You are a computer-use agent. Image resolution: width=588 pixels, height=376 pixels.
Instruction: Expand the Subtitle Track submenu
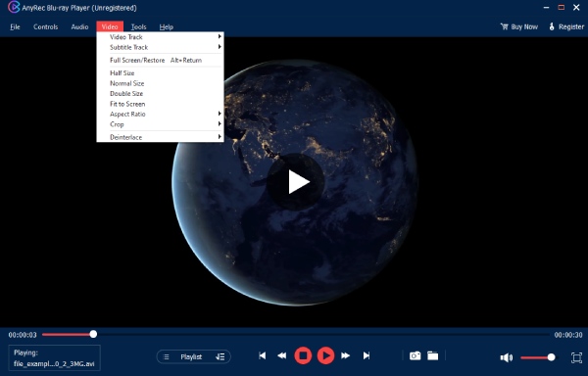[x=160, y=47]
